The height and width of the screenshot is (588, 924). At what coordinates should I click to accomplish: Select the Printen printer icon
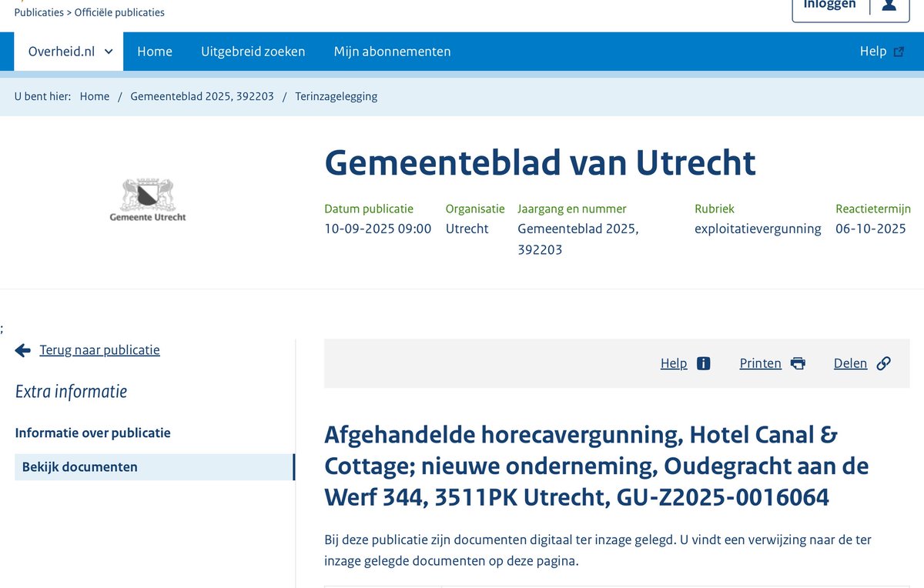[x=798, y=362]
